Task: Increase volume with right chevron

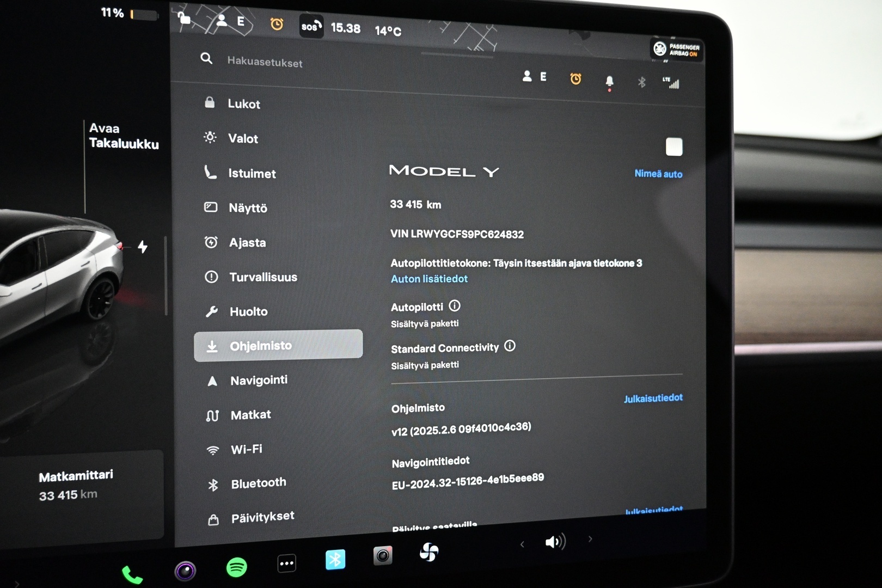Action: coord(590,539)
